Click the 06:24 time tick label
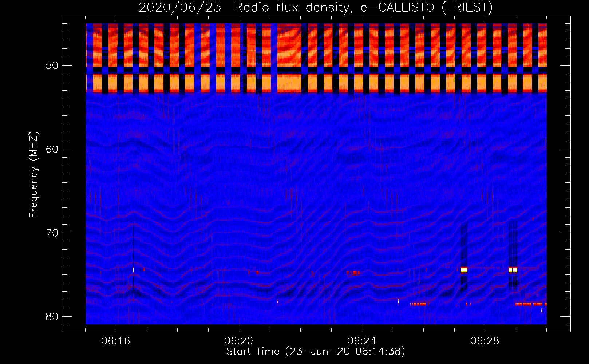 coord(362,341)
